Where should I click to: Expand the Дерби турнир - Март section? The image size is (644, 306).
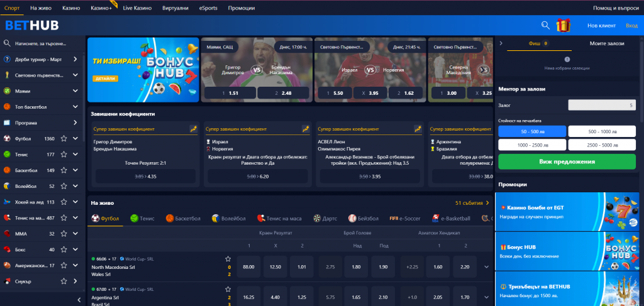[x=75, y=59]
